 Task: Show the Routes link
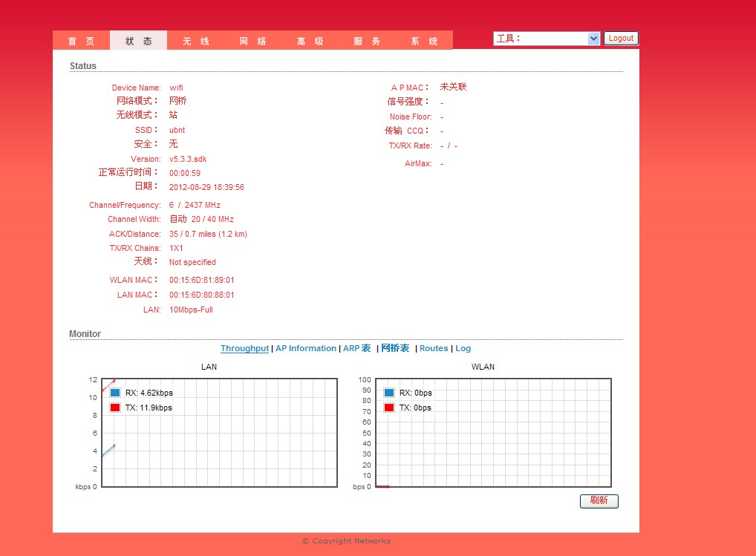click(434, 348)
